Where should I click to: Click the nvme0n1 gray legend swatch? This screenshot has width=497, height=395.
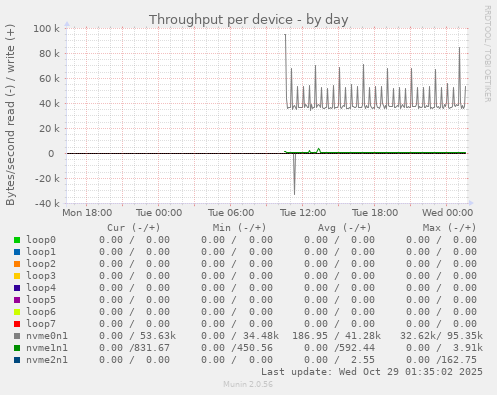17,336
